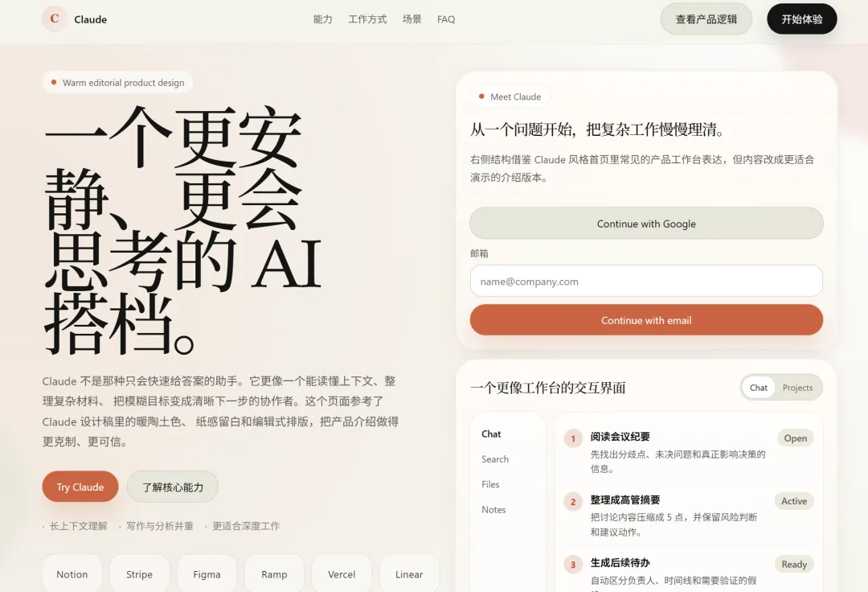Viewport: 868px width, 592px height.
Task: Click the Stripe logo chip
Action: [x=140, y=574]
